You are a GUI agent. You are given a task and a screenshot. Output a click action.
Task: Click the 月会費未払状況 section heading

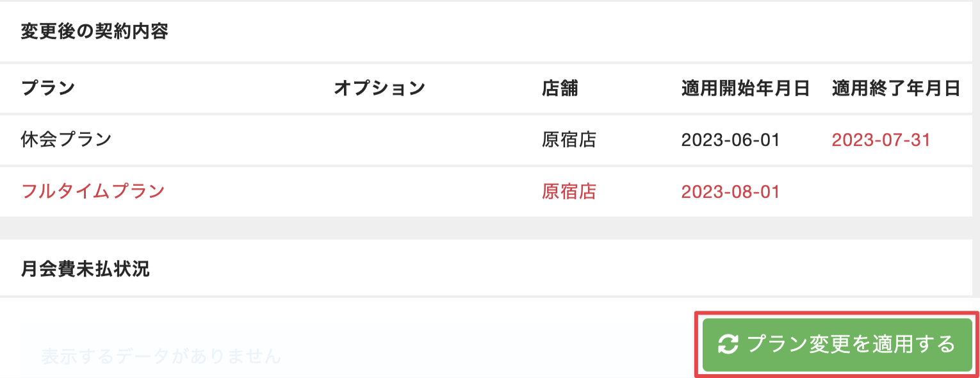[x=85, y=269]
